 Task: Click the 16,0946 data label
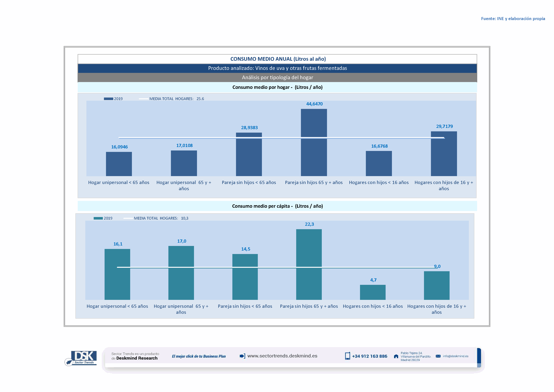coord(119,147)
